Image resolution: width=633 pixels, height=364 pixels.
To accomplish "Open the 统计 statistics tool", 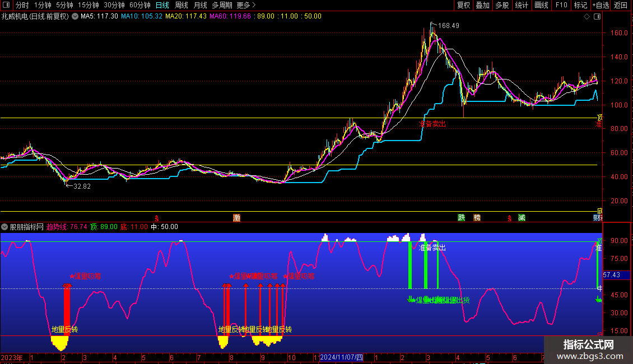I will (x=522, y=5).
